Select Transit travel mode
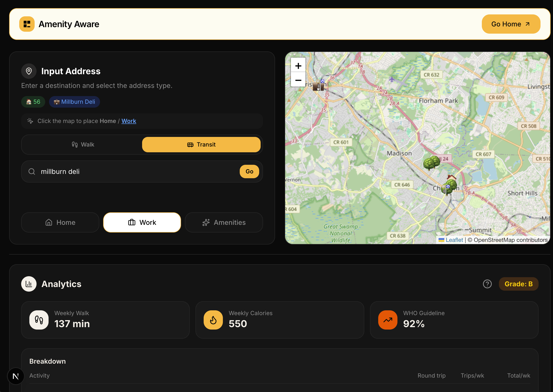The width and height of the screenshot is (553, 392). point(201,144)
